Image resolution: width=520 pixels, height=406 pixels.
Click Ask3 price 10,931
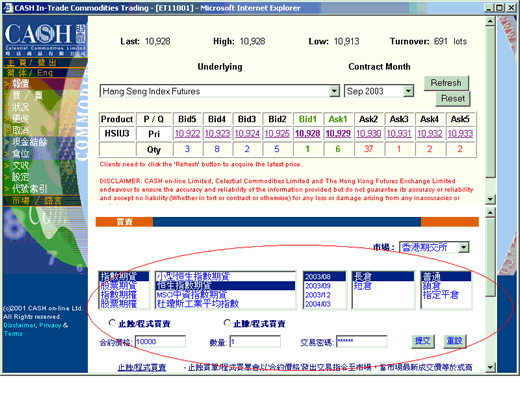pyautogui.click(x=399, y=134)
